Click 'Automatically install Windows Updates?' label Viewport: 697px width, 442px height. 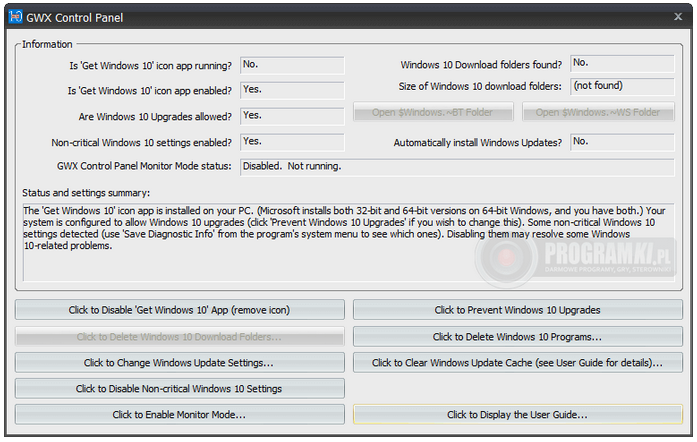point(477,142)
